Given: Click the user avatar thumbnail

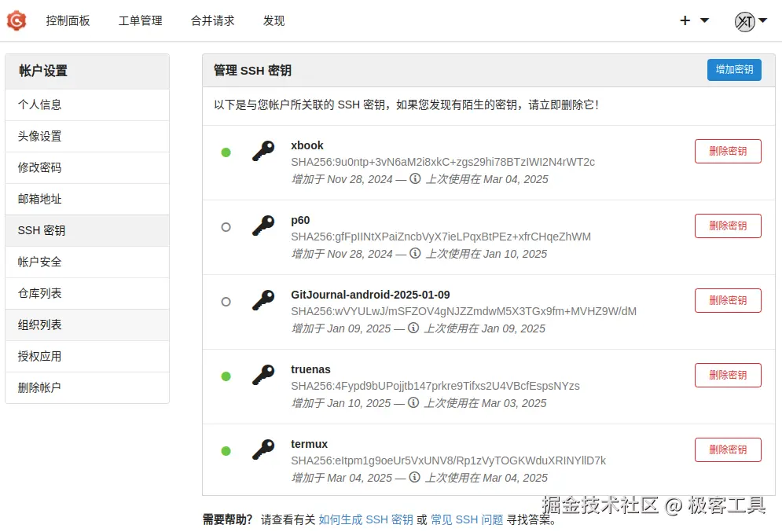Looking at the screenshot, I should pos(745,20).
